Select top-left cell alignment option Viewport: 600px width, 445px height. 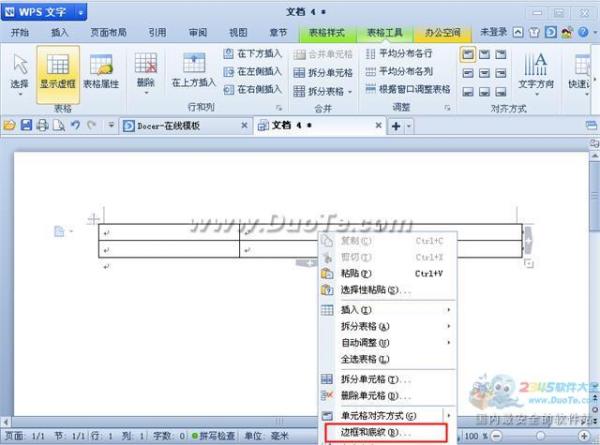coord(468,55)
